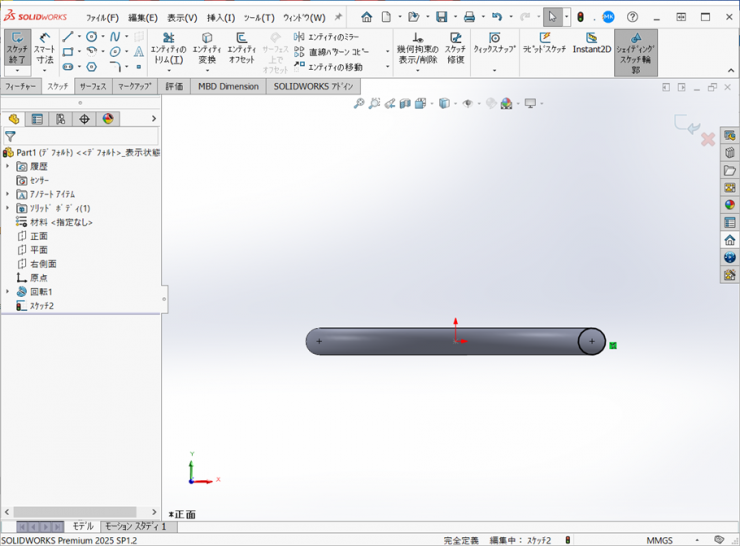This screenshot has height=546, width=740.
Task: Cancel the sketch using the red X
Action: click(707, 139)
